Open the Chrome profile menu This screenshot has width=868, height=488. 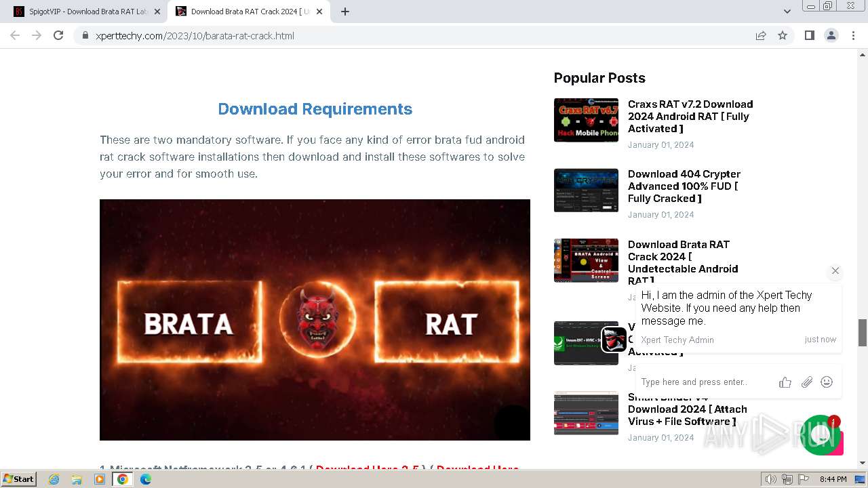[831, 35]
